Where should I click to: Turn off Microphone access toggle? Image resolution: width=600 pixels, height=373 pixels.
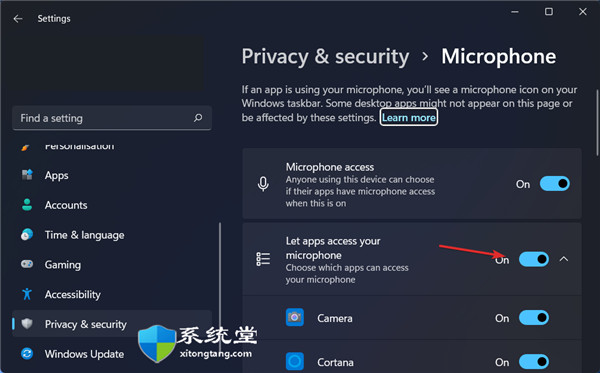pyautogui.click(x=554, y=184)
